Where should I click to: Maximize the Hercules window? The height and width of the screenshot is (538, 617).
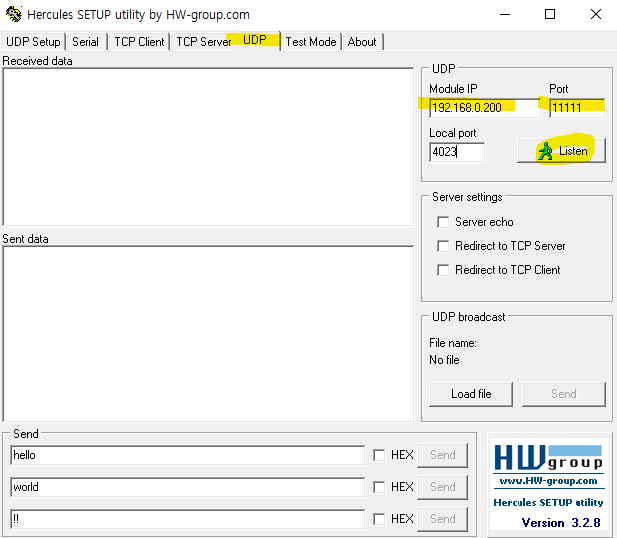(x=550, y=15)
